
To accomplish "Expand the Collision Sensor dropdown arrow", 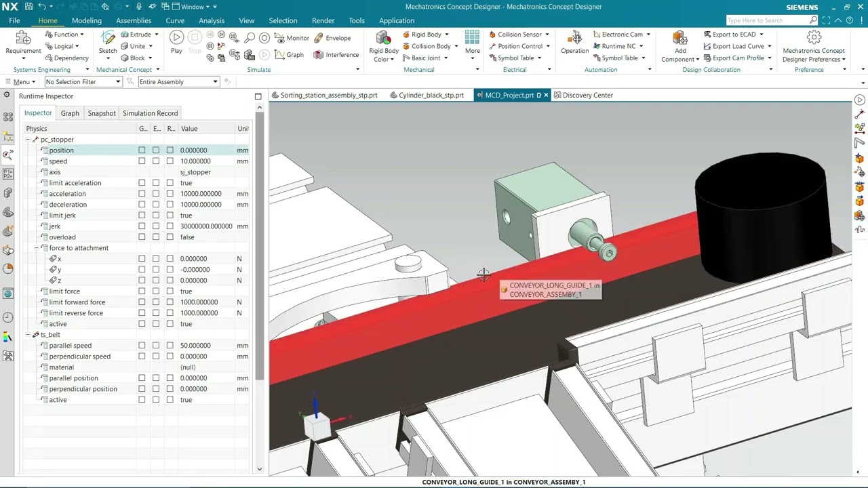I will [547, 35].
